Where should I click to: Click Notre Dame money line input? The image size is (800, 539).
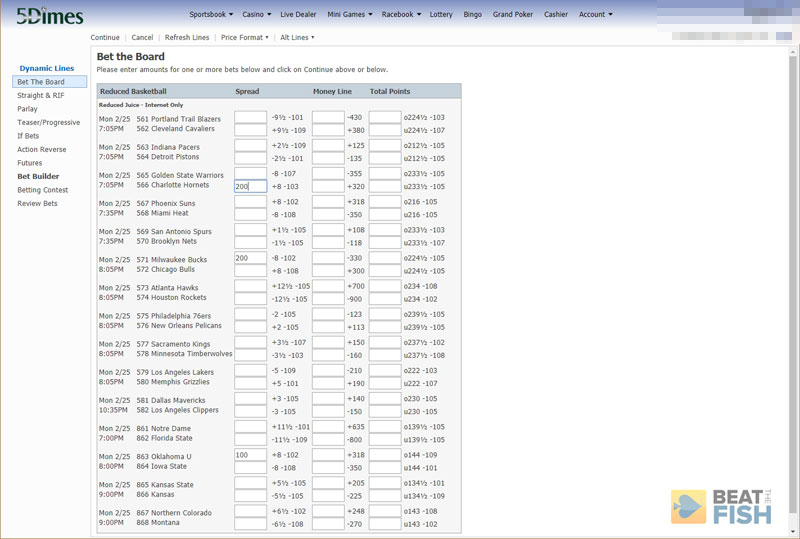click(x=328, y=426)
